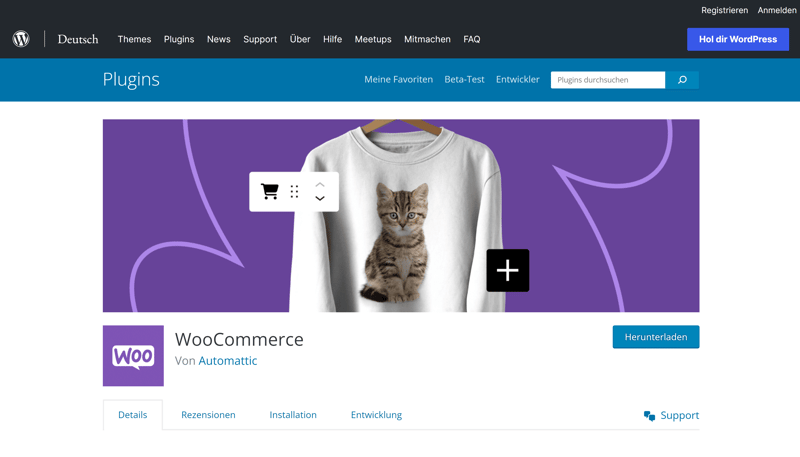The image size is (800, 457).
Task: Click the Support link beside tabs
Action: pyautogui.click(x=680, y=416)
